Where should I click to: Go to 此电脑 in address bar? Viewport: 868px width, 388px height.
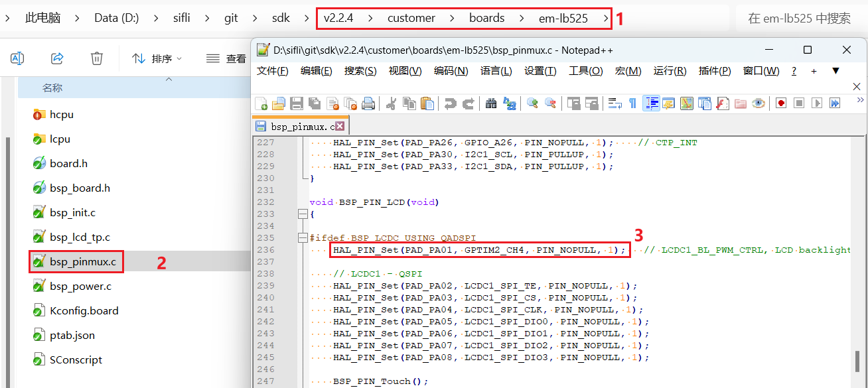[42, 19]
